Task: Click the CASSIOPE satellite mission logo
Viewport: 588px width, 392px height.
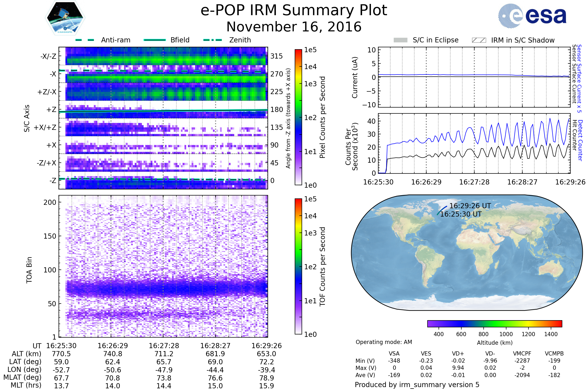Action: coord(65,18)
